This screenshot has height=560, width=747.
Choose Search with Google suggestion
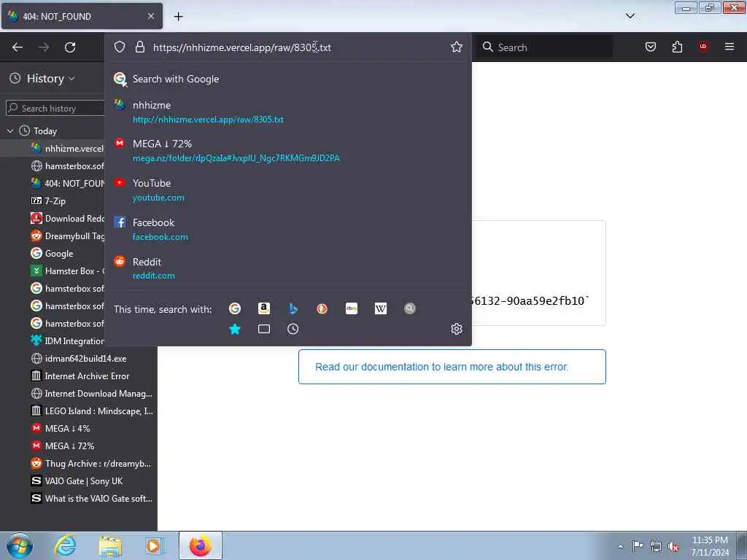tap(287, 79)
